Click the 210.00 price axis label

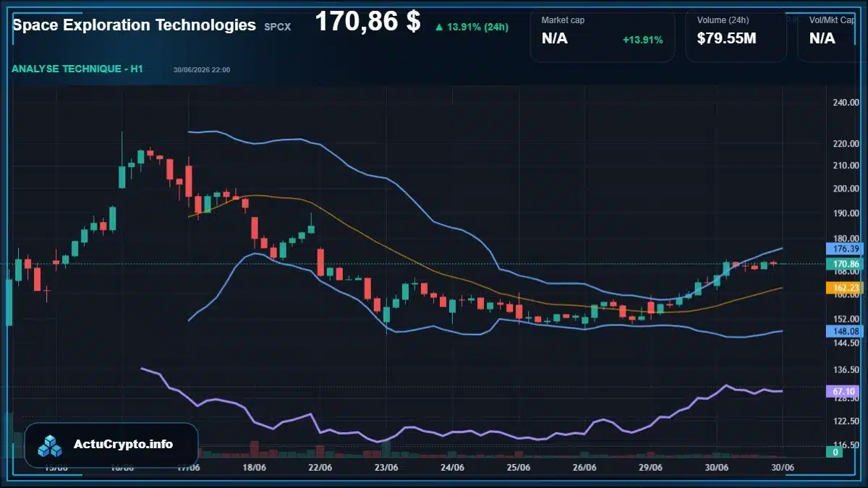point(845,166)
